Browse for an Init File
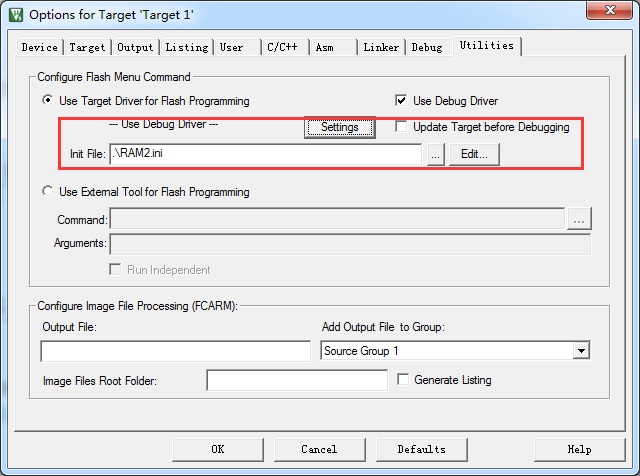640x476 pixels. tap(436, 154)
